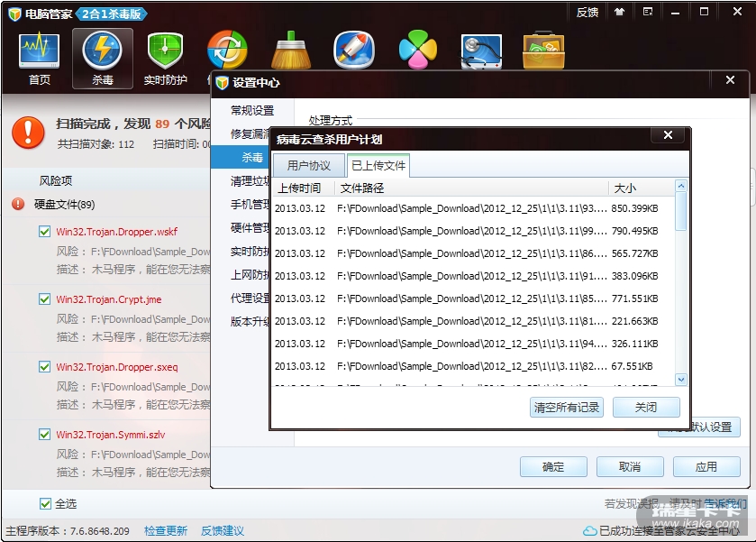The height and width of the screenshot is (542, 756).
Task: Click the 硬盘文件(89) risk category
Action: click(64, 205)
